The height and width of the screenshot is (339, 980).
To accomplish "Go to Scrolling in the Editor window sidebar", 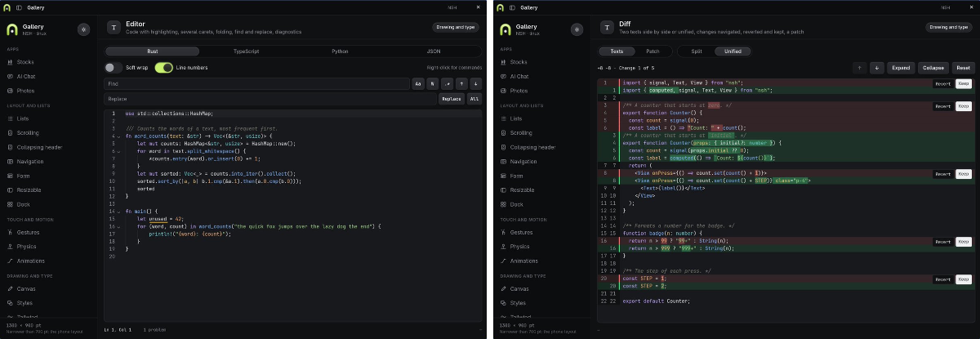I will 47,132.
